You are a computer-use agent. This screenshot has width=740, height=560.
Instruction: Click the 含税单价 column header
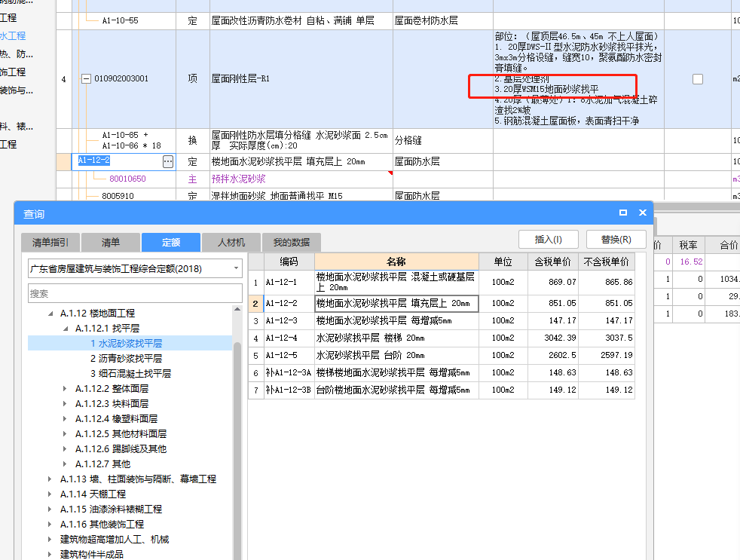[553, 262]
